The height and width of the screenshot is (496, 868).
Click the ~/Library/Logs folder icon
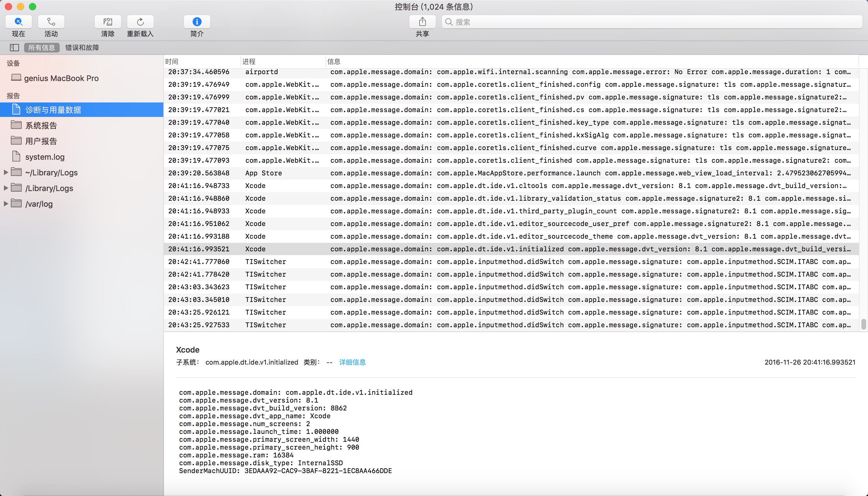[x=16, y=172]
